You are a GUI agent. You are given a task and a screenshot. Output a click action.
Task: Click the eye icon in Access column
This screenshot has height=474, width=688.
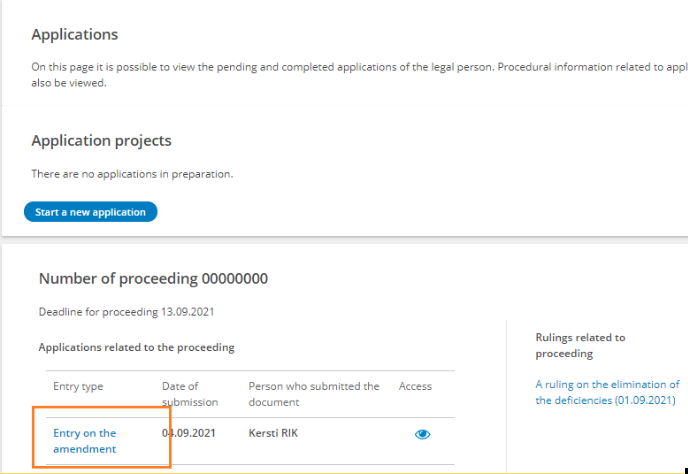click(422, 434)
